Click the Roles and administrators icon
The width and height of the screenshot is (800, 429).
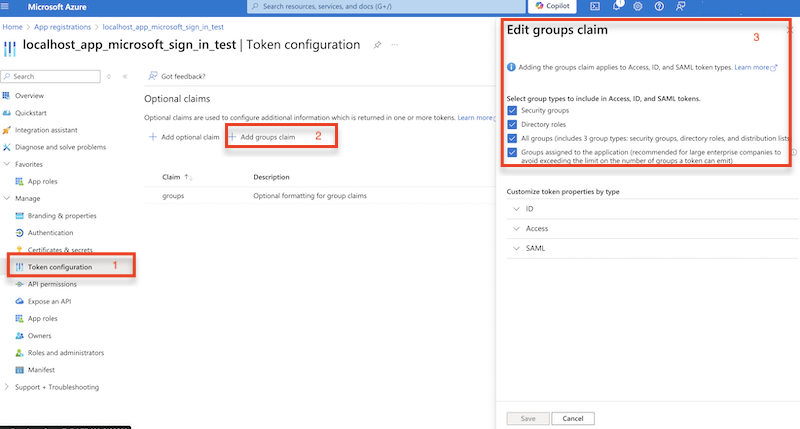pyautogui.click(x=19, y=352)
